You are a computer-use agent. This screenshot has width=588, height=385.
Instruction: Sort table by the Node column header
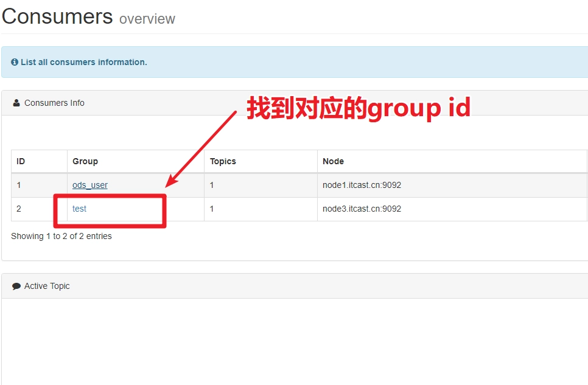click(452, 161)
